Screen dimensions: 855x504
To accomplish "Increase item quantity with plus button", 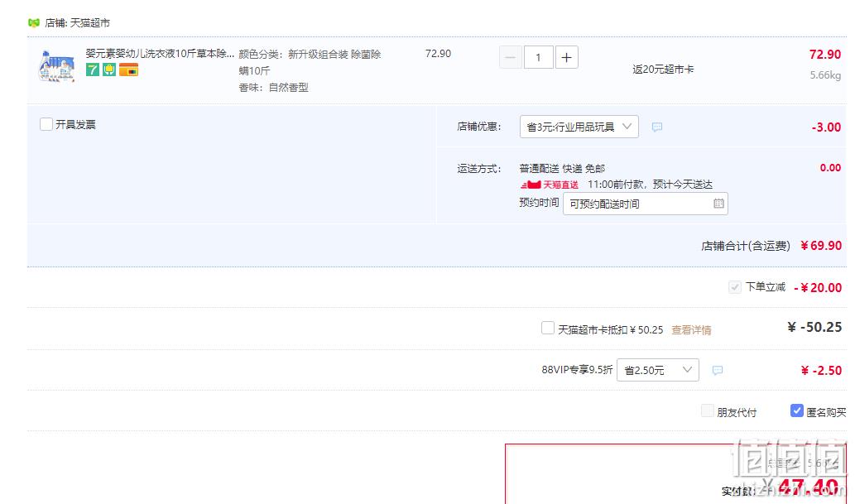I will (x=566, y=57).
